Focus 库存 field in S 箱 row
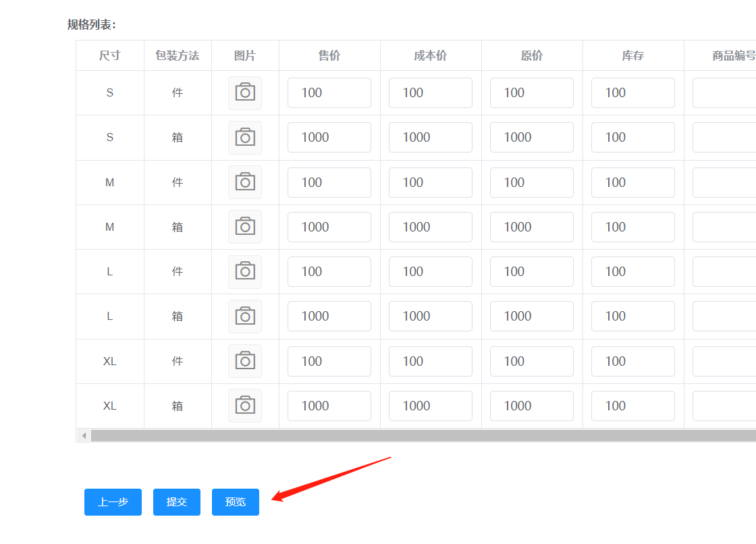This screenshot has height=544, width=756. (x=633, y=137)
